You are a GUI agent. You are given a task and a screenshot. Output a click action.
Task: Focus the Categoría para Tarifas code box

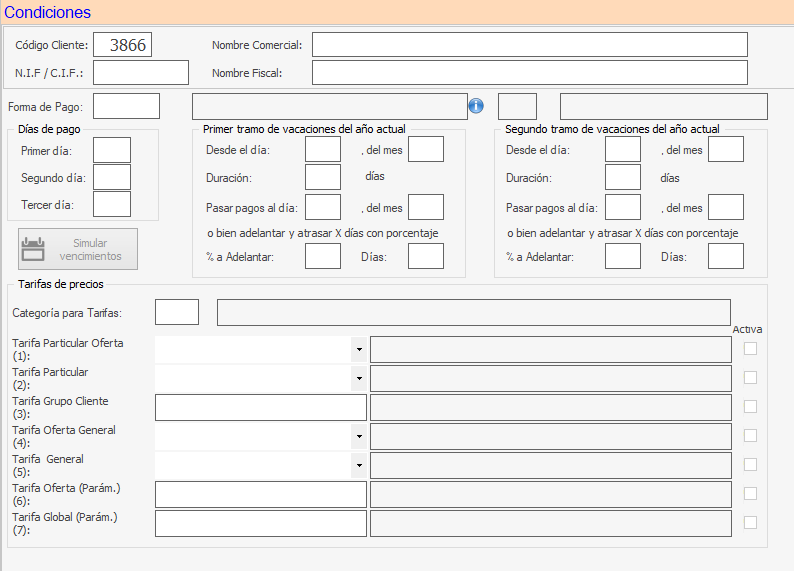[x=176, y=312]
